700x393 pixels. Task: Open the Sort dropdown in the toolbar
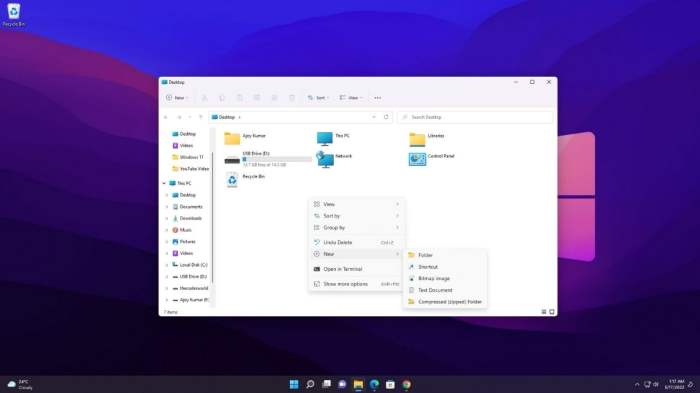tap(318, 98)
